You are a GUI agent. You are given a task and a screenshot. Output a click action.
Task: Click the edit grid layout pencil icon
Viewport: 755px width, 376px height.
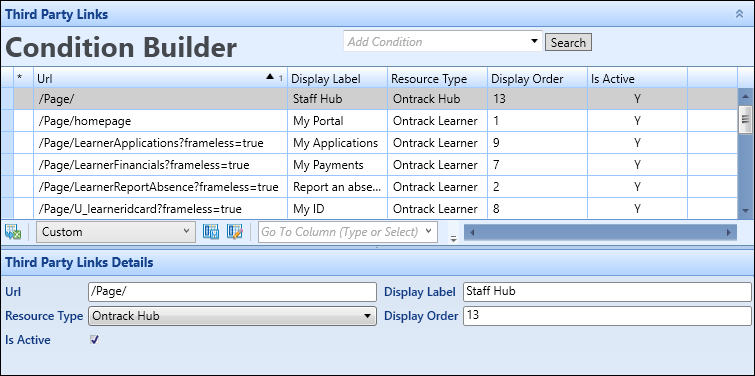234,232
